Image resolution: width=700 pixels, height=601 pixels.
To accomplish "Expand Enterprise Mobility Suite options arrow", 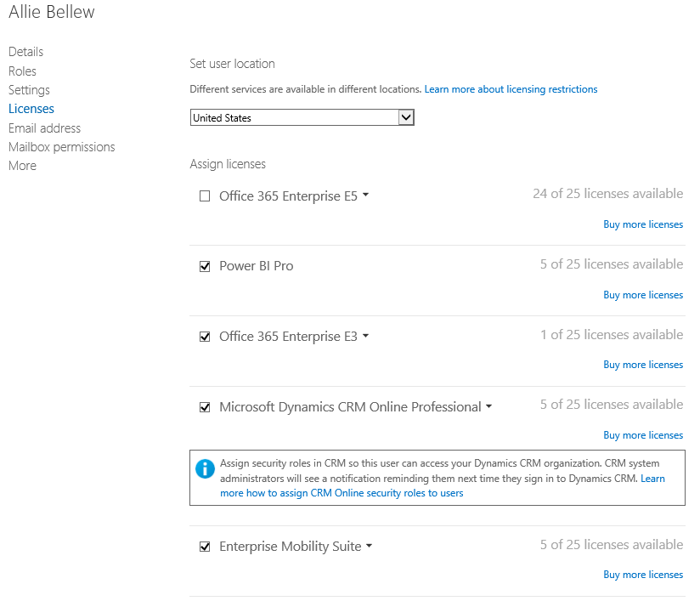I will (370, 546).
